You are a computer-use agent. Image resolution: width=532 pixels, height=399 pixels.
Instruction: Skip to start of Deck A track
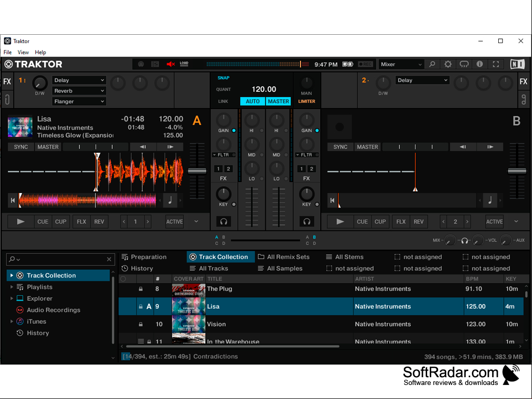tap(12, 200)
